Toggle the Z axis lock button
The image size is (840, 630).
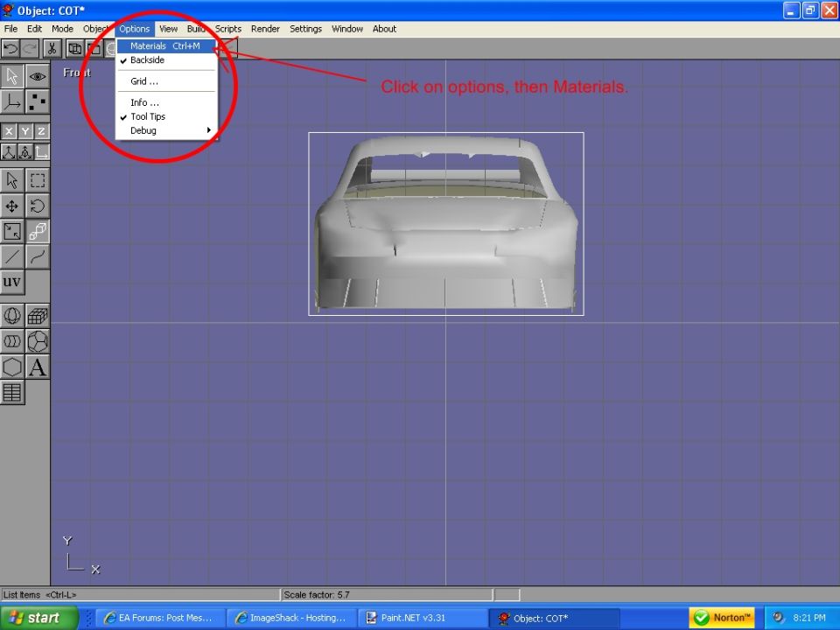(42, 131)
